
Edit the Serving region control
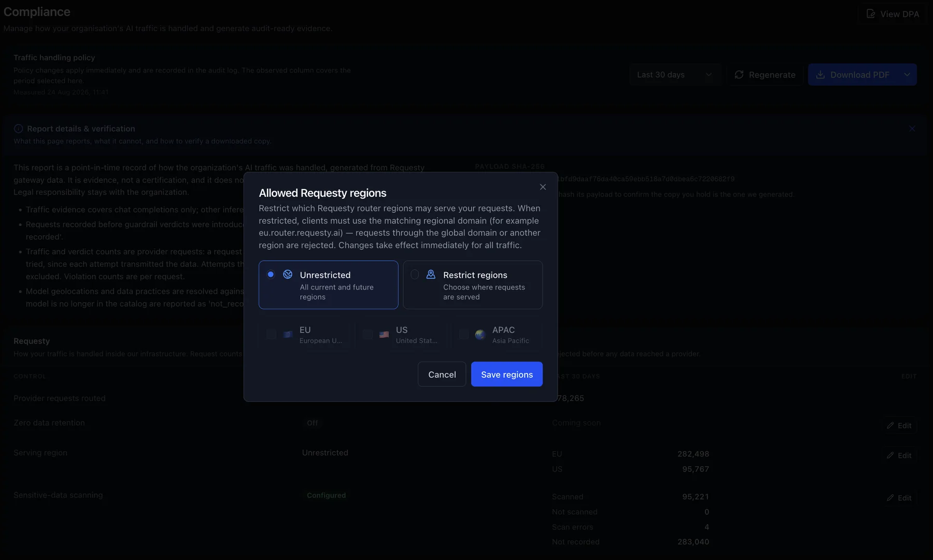(x=899, y=455)
